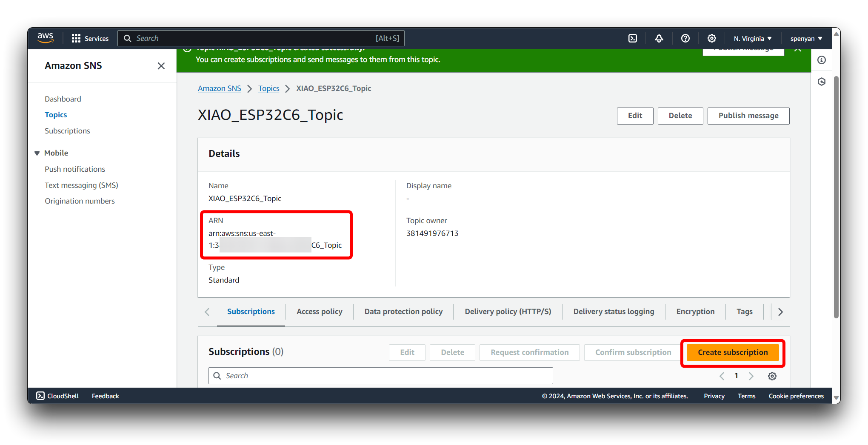The image size is (868, 445).
Task: Open Subscriptions in the SNS sidebar
Action: 67,131
